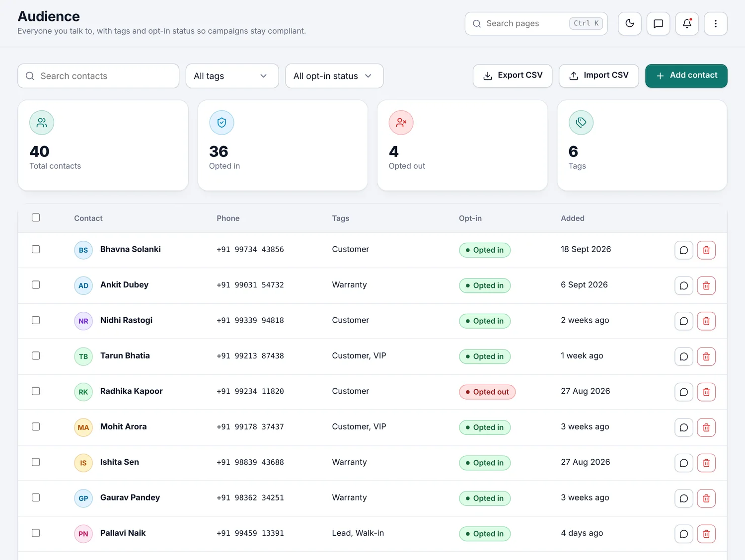Message Nidhi Rastogi via chat icon
This screenshot has height=560, width=745.
pos(684,321)
